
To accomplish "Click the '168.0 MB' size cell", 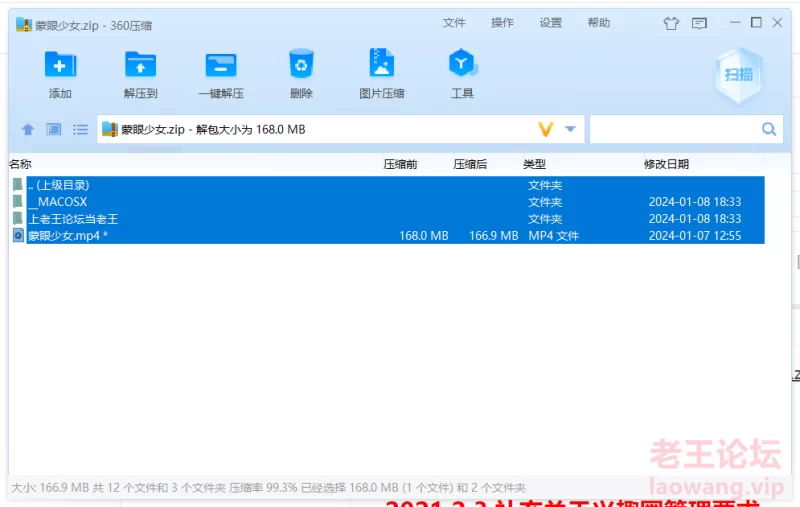I will (x=423, y=235).
